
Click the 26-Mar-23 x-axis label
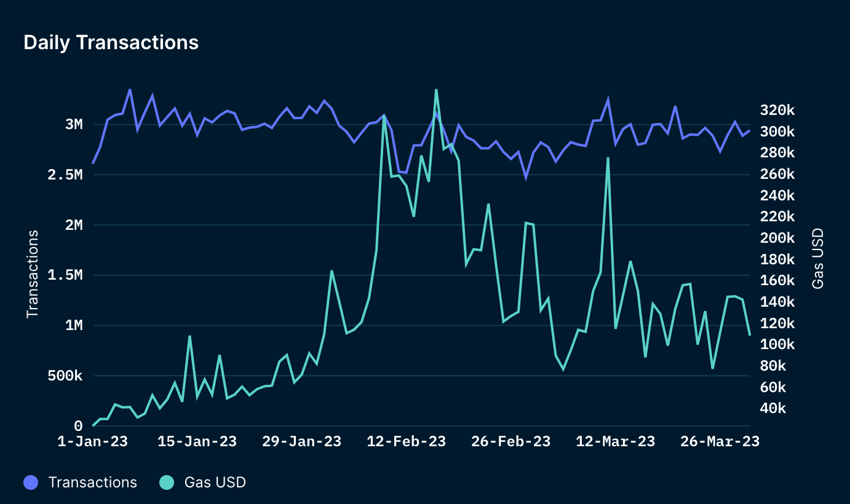(720, 442)
